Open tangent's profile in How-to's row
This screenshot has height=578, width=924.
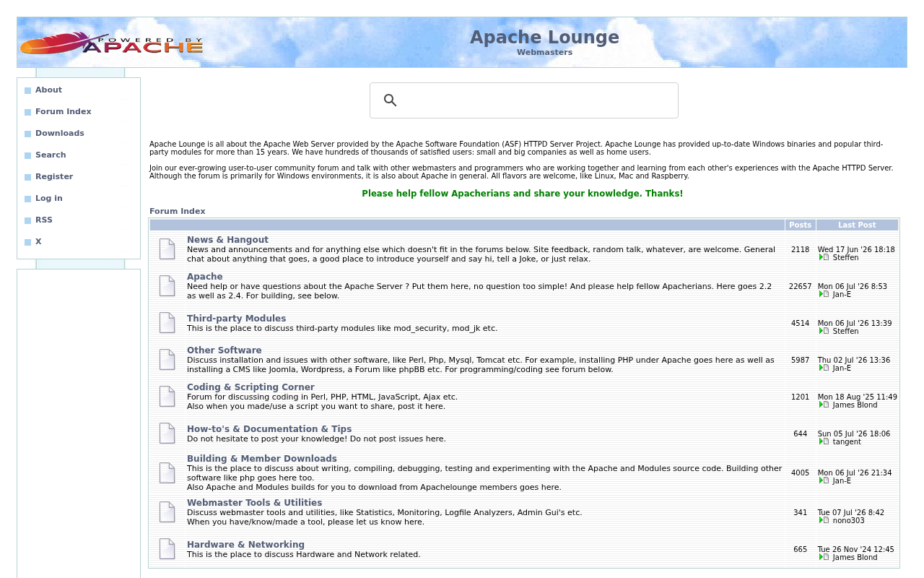(847, 442)
